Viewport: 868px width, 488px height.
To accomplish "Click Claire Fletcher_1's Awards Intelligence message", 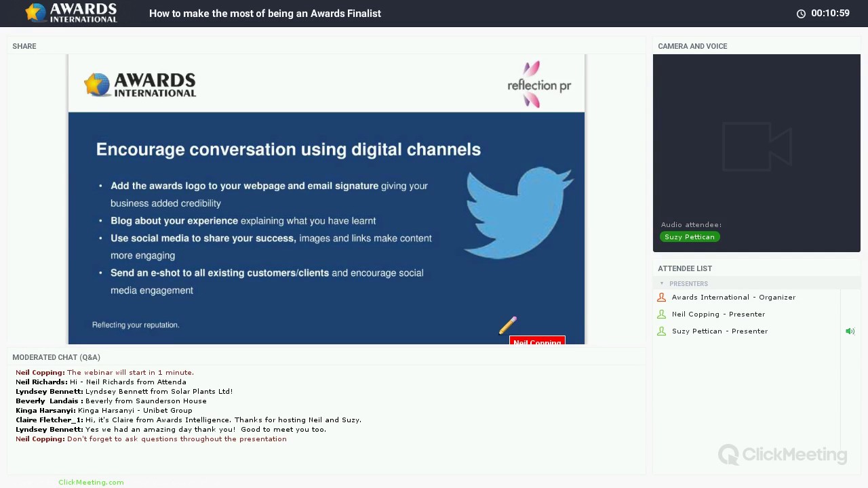I will tap(189, 420).
